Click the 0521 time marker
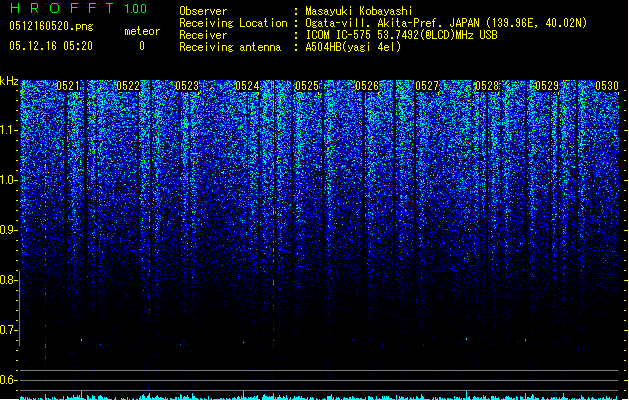629x400 pixels. click(x=68, y=86)
